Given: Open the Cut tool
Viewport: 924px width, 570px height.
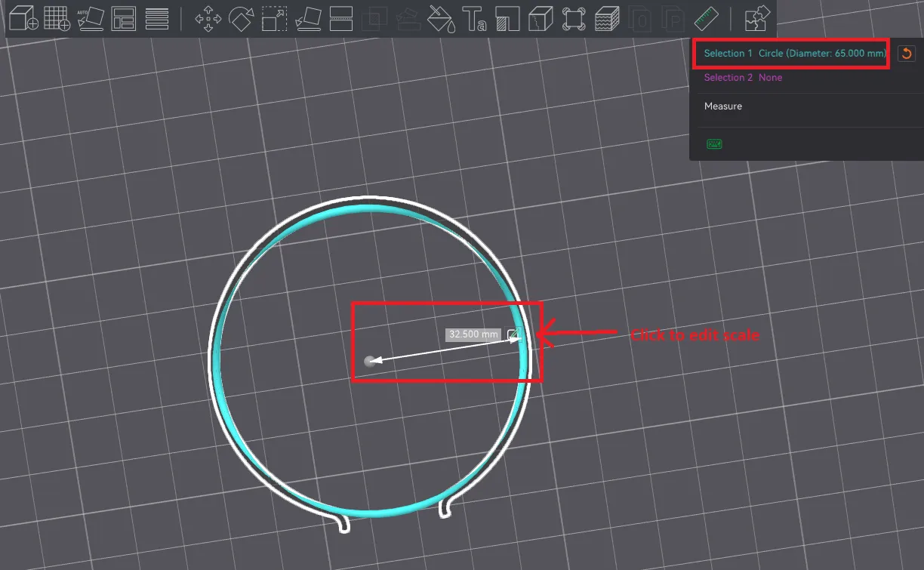Looking at the screenshot, I should pos(341,18).
